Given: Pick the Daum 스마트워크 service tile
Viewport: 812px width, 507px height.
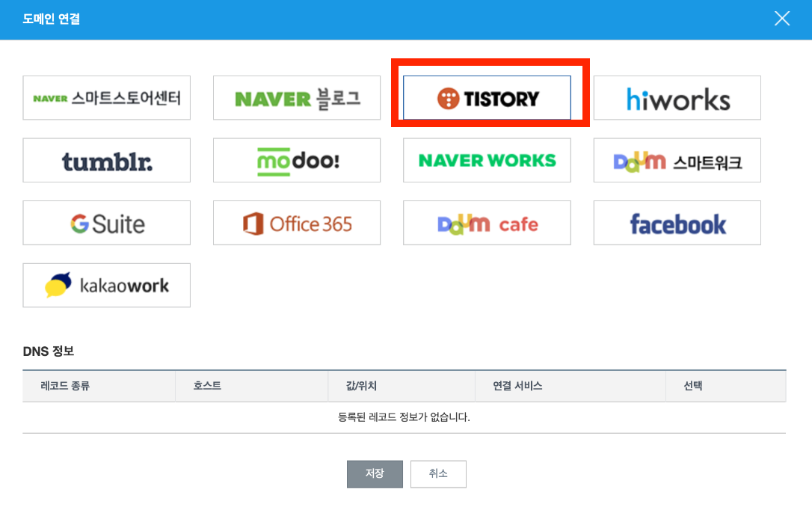Looking at the screenshot, I should (677, 160).
